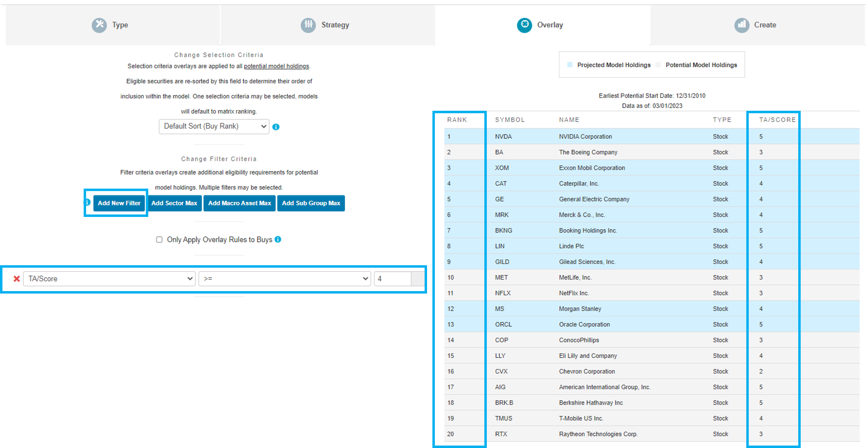Select the Booking Holdings Inc. name cell
Image resolution: width=868 pixels, height=448 pixels.
pyautogui.click(x=588, y=231)
